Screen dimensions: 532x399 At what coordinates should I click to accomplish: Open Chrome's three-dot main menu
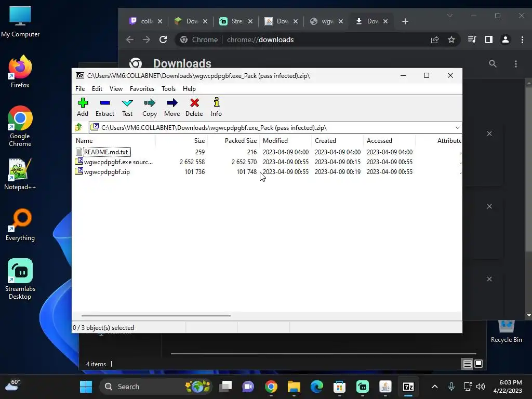click(522, 39)
